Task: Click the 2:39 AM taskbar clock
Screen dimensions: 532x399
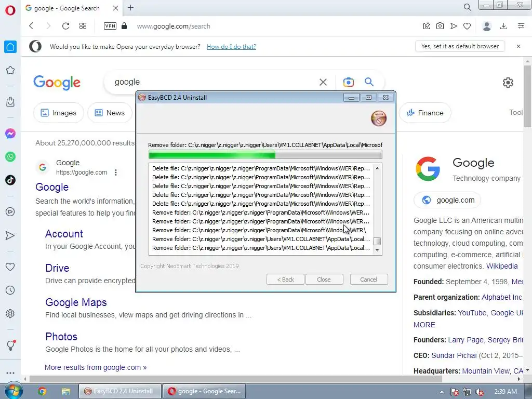Action: coord(506,392)
